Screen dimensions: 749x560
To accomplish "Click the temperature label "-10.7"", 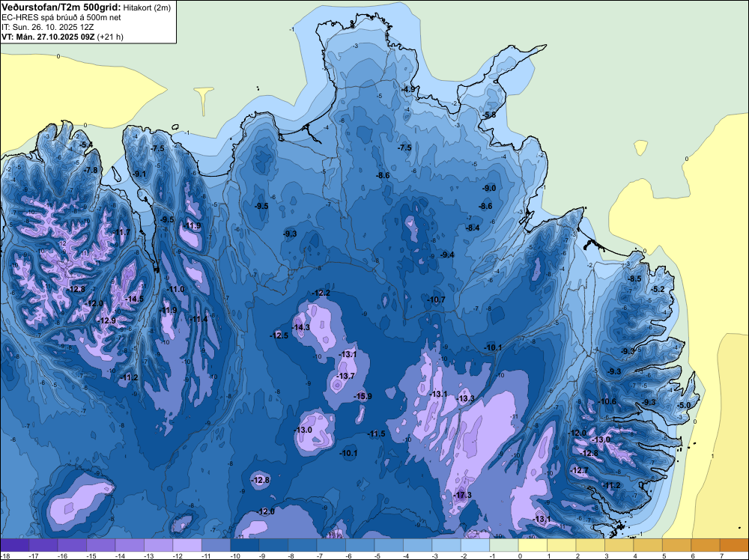I will [436, 299].
